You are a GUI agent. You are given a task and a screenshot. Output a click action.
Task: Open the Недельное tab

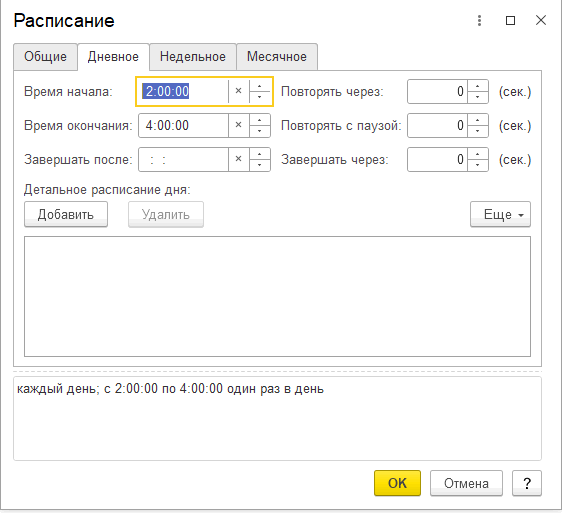coord(193,57)
